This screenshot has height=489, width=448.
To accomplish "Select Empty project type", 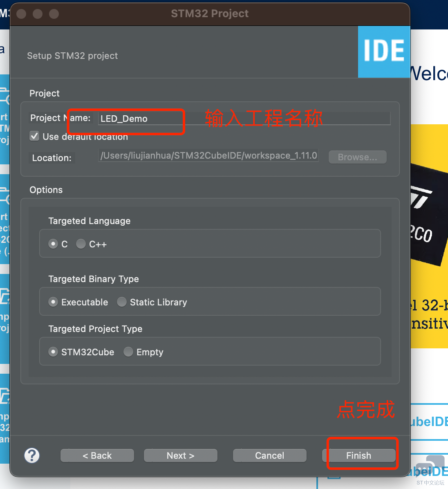I will point(128,352).
